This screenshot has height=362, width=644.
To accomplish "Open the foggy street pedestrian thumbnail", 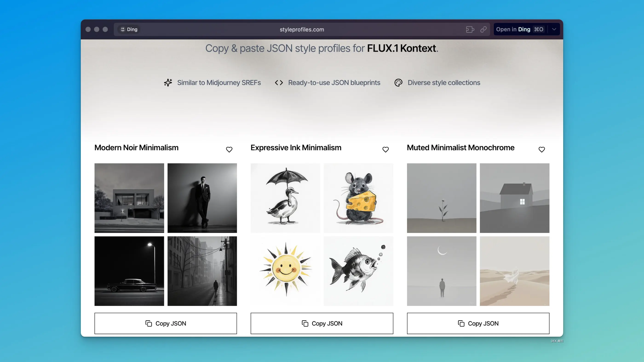I will pos(202,271).
